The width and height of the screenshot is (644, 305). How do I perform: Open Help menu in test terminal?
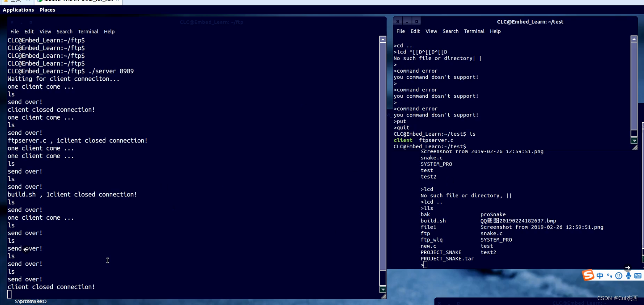pos(495,31)
